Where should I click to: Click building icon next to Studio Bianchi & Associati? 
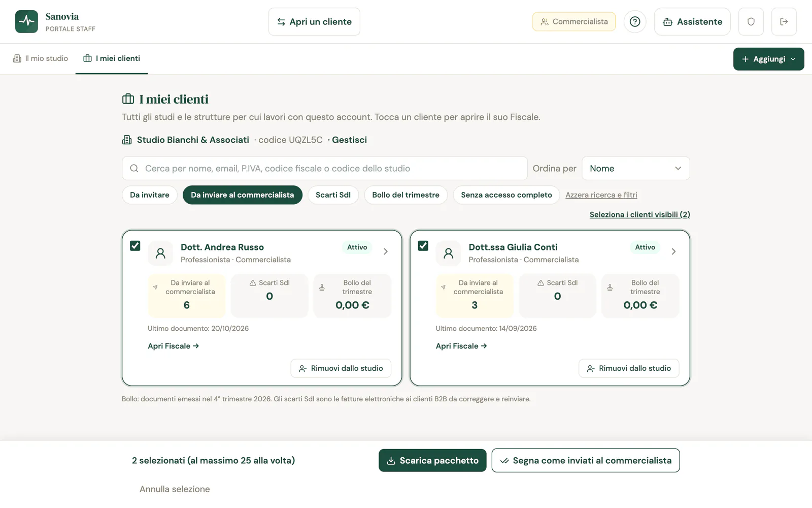[127, 140]
